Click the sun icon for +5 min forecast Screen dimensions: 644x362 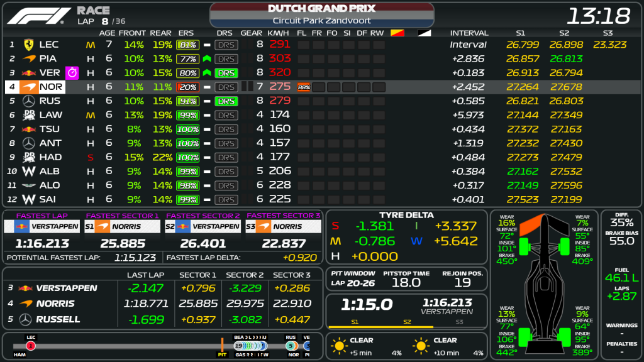pyautogui.click(x=339, y=346)
